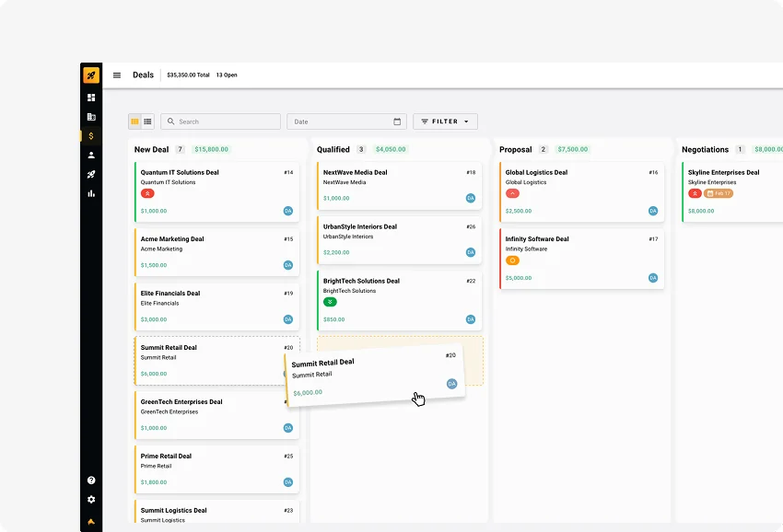Expand the FILTER dropdown
Image resolution: width=783 pixels, height=532 pixels.
point(445,121)
